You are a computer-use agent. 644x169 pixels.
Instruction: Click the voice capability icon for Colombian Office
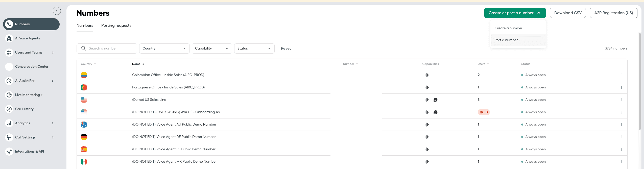coord(427,75)
